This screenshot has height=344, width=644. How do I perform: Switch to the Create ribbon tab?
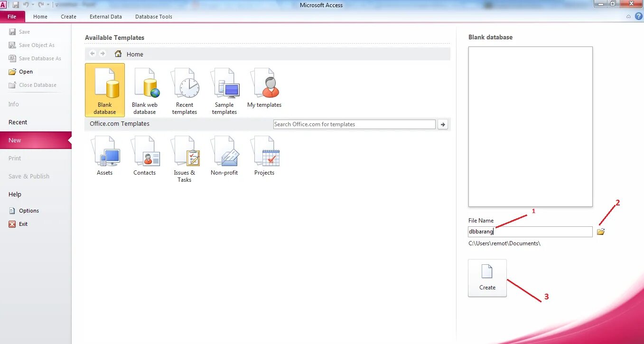coord(68,17)
